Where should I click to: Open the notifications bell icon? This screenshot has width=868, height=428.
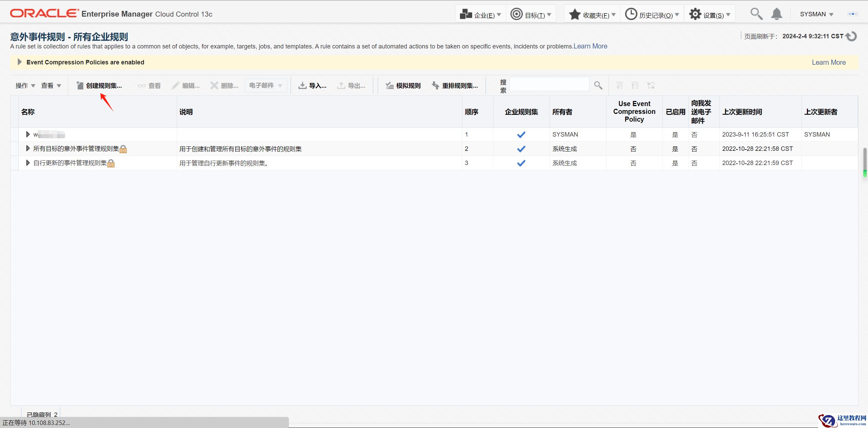776,14
